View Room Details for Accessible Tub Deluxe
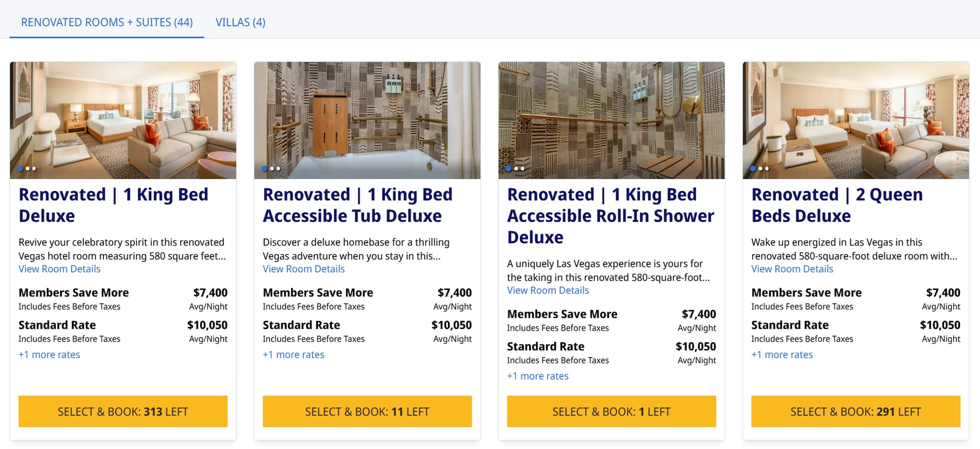 tap(304, 269)
